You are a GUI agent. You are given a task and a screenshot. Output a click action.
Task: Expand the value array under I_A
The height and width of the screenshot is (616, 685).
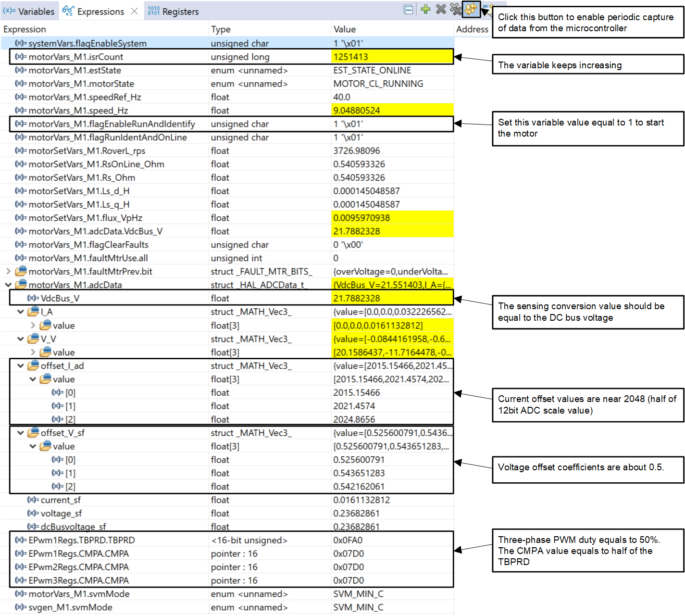[33, 326]
